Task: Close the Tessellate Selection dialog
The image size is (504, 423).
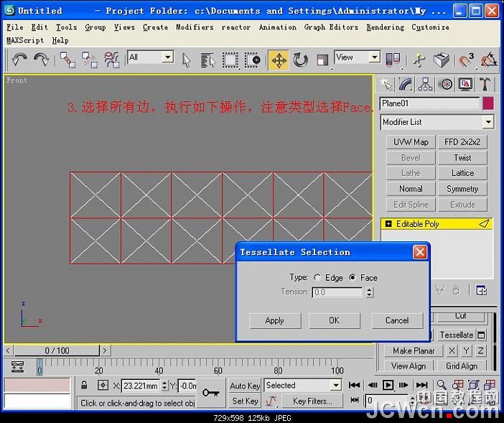Action: (420, 252)
